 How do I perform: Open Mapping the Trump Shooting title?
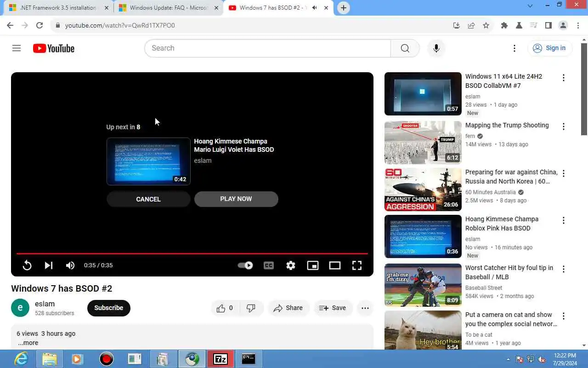tap(507, 125)
